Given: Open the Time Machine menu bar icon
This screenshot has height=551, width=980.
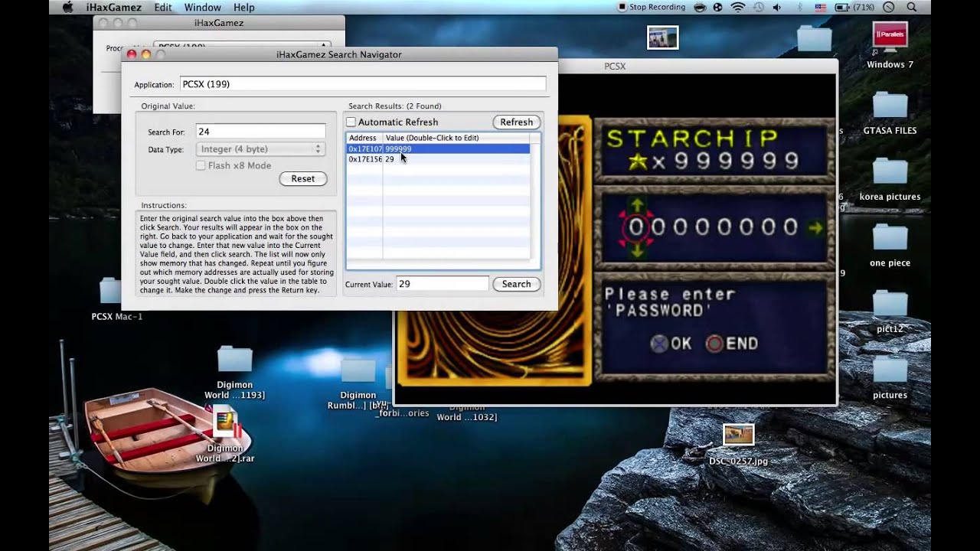Looking at the screenshot, I should (758, 7).
